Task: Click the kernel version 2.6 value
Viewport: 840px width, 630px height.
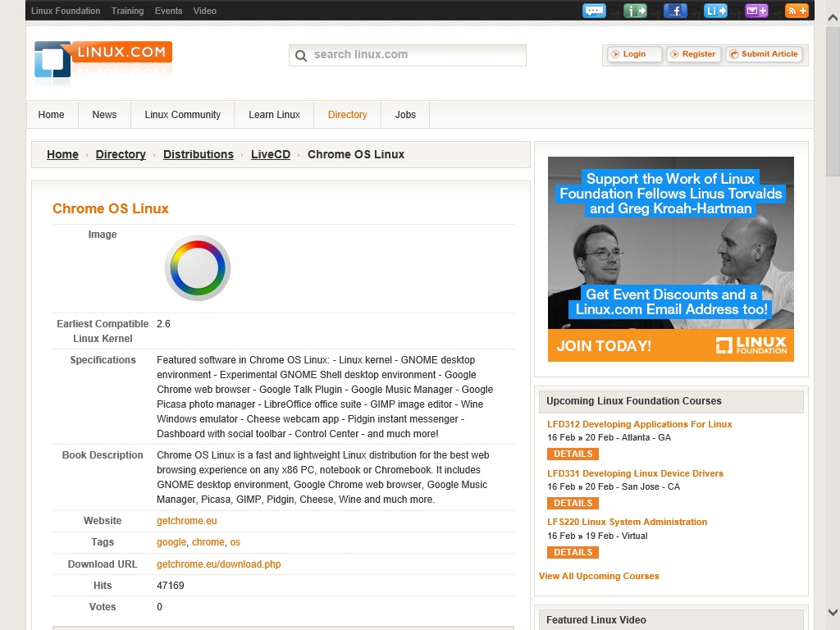Action: 163,323
